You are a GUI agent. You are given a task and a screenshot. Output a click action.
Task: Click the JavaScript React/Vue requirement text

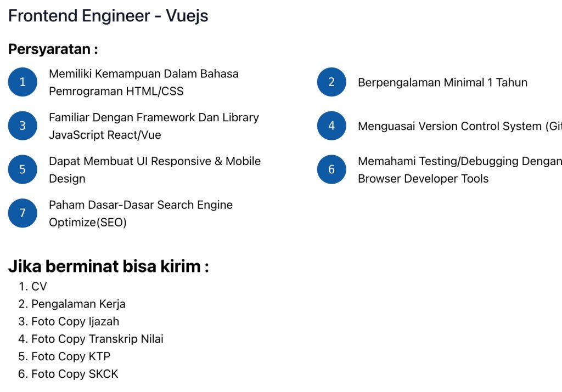coord(154,126)
